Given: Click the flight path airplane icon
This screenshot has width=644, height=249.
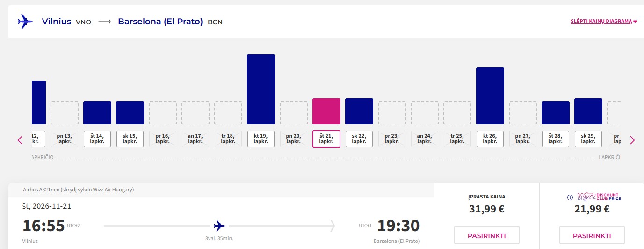Looking at the screenshot, I should 219,226.
